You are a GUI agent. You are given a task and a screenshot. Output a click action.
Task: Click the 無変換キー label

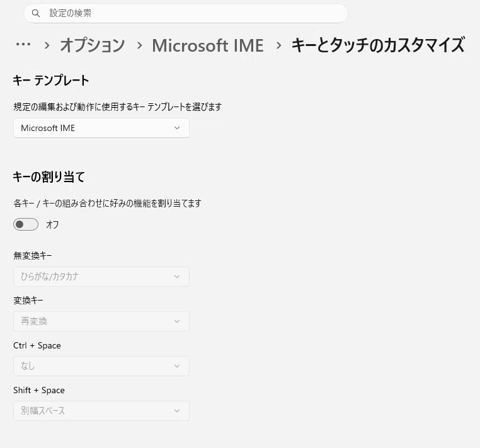pyautogui.click(x=33, y=255)
